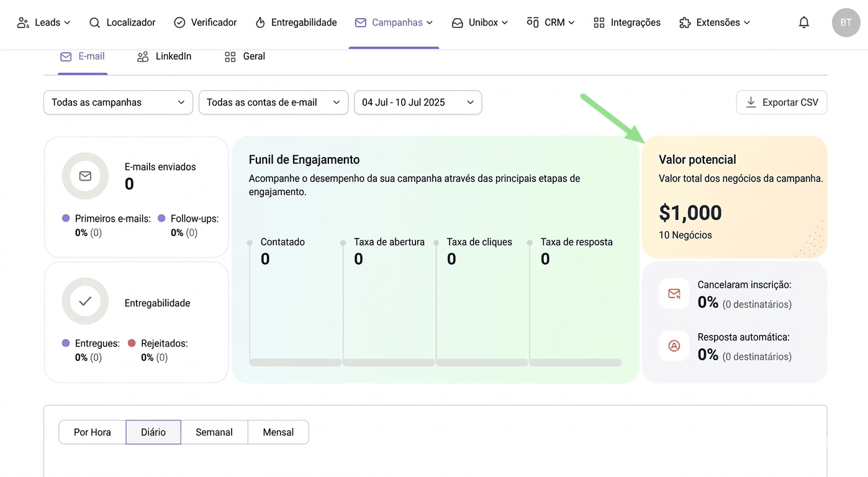Click the notification bell icon
The image size is (868, 477).
tap(803, 22)
